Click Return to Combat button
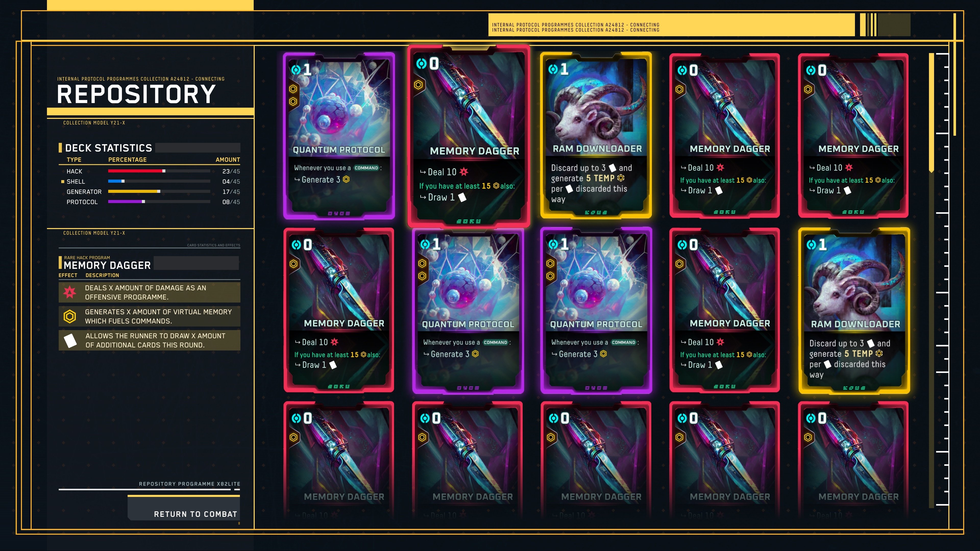This screenshot has height=551, width=980. 184,509
